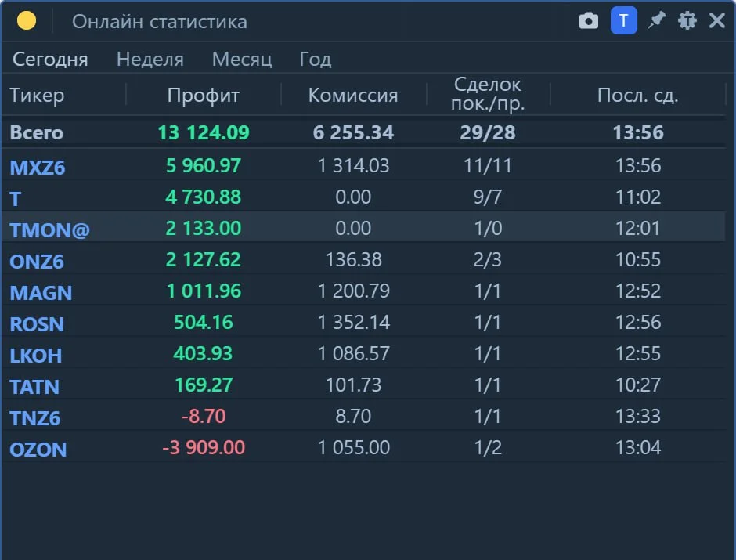
Task: Click the yellow circle status indicator
Action: 27,20
